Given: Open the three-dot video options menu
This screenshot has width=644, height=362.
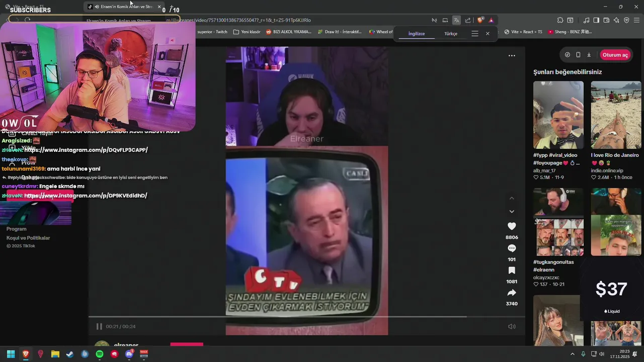Looking at the screenshot, I should click(512, 56).
